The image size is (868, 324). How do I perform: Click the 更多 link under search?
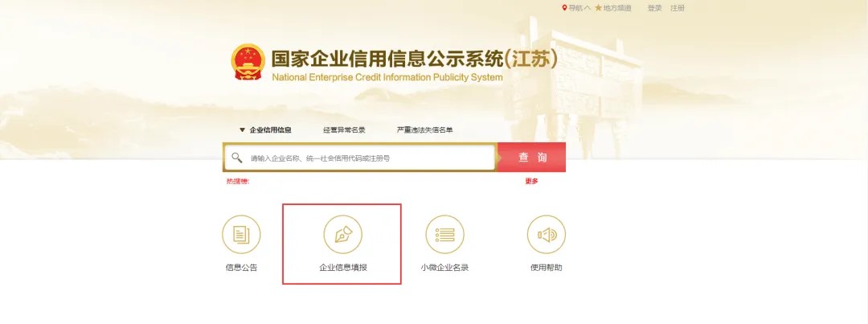[x=531, y=181]
